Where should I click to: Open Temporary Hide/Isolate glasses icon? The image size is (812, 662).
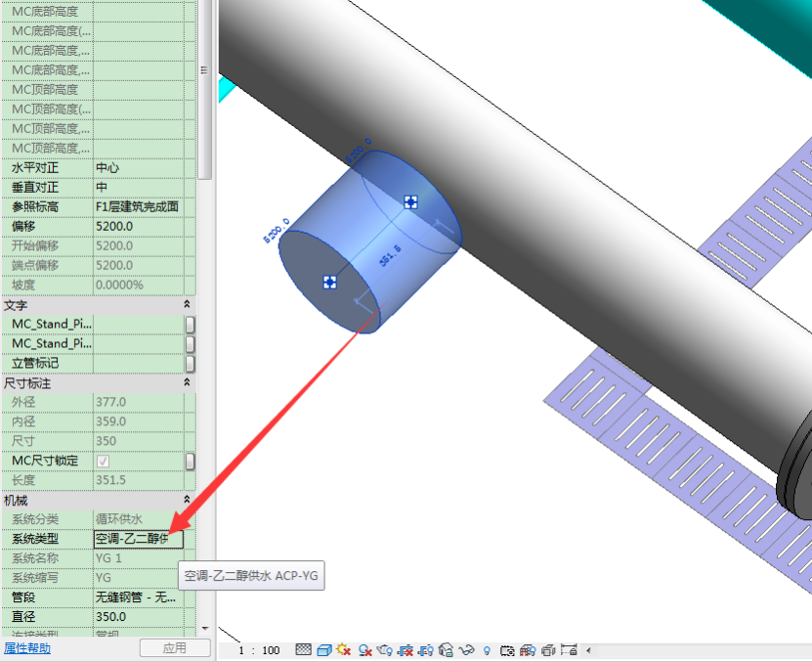pyautogui.click(x=467, y=649)
